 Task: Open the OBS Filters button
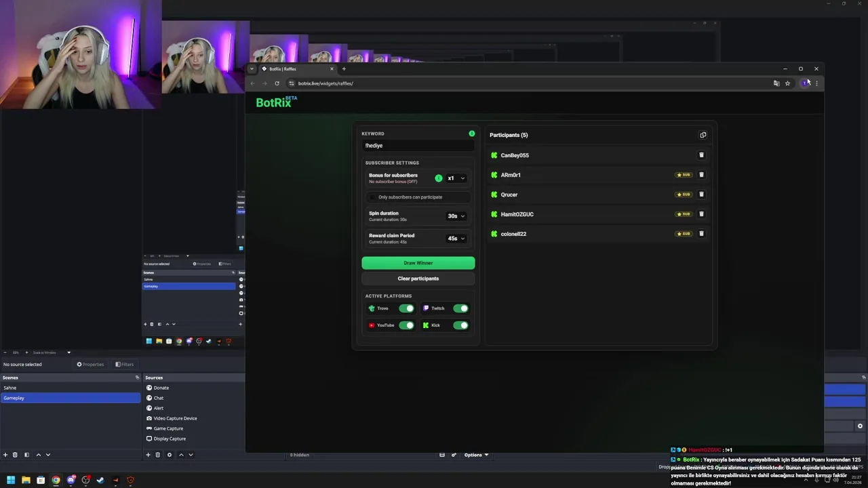pyautogui.click(x=124, y=364)
